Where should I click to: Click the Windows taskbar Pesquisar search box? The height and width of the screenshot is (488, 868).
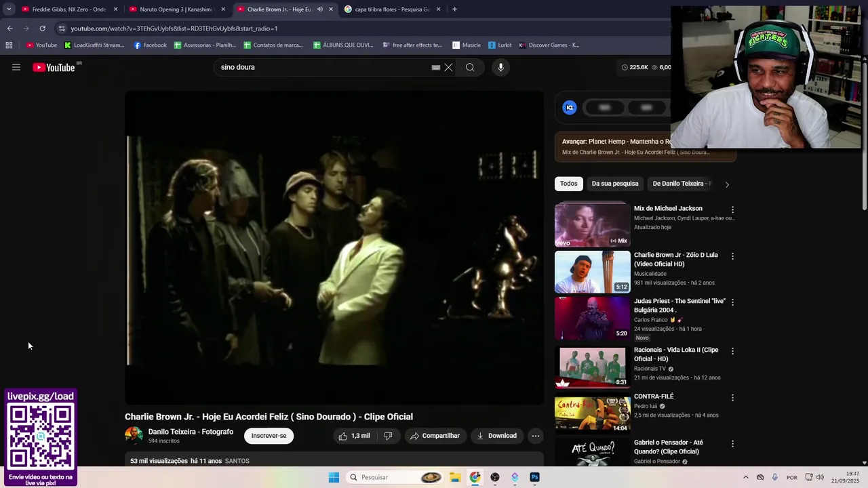[x=396, y=477]
